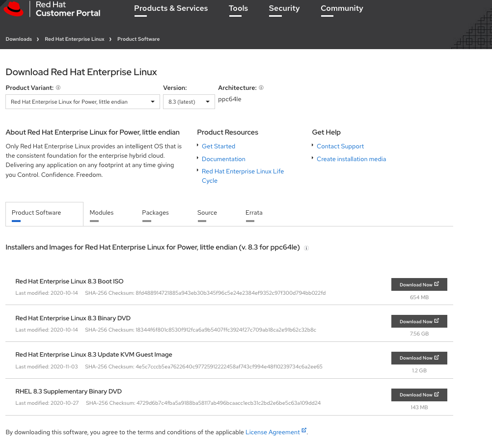The height and width of the screenshot is (448, 492).
Task: Click the Product Variant info icon
Action: point(58,87)
